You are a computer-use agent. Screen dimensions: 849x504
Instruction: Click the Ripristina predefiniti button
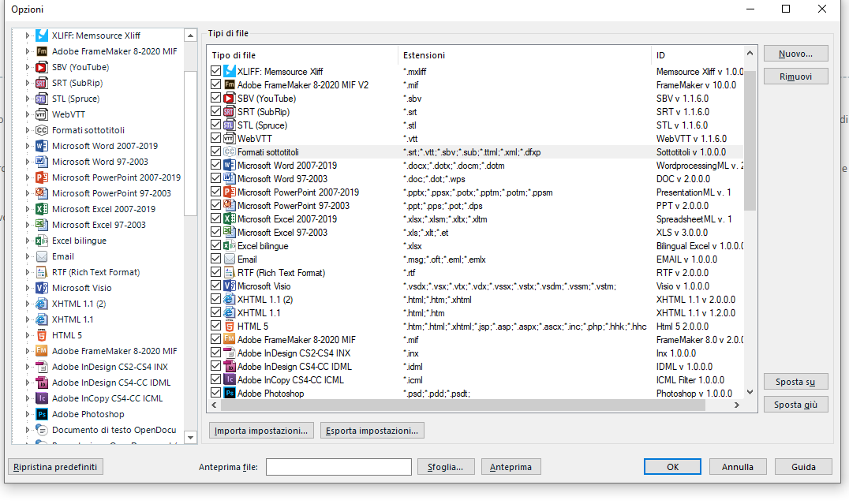pos(55,467)
